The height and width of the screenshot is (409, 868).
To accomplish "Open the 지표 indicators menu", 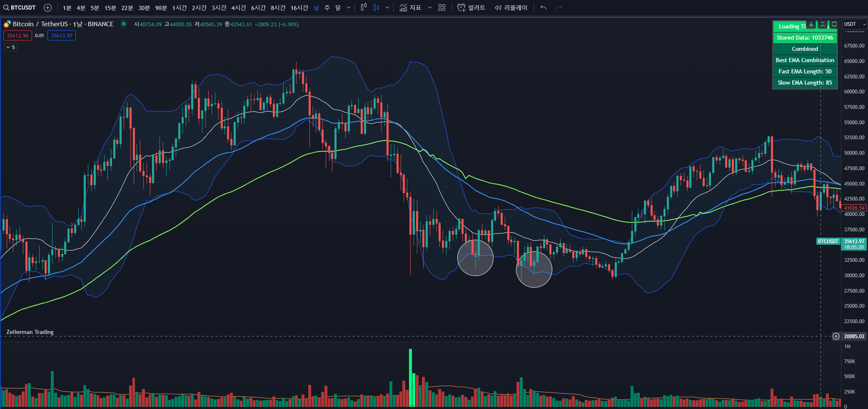I will point(410,8).
